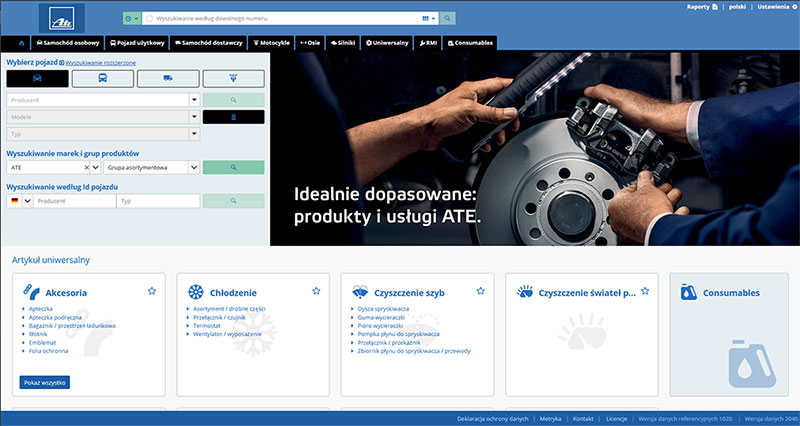Switch to the Samochód dostawczy tab
The width and height of the screenshot is (800, 426).
click(209, 43)
